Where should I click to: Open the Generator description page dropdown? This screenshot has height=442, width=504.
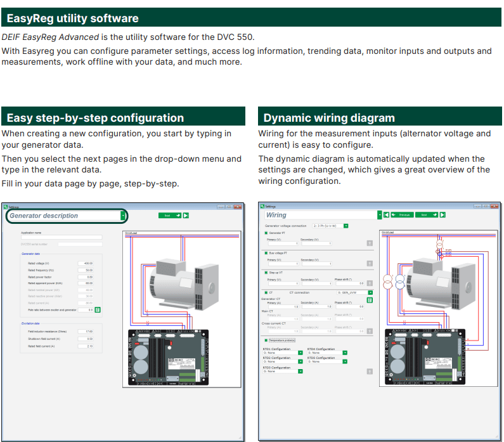pyautogui.click(x=122, y=216)
